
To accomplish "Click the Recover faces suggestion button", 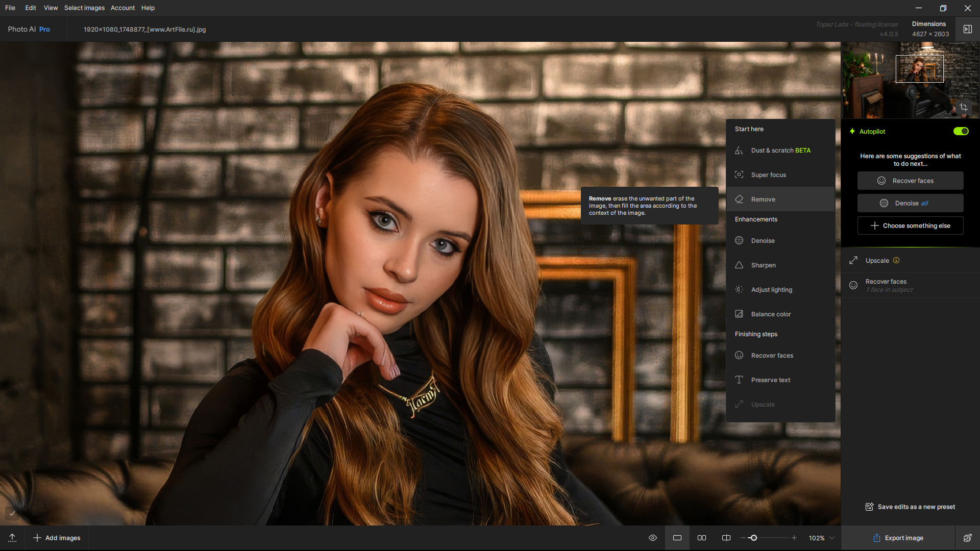I will click(x=910, y=181).
